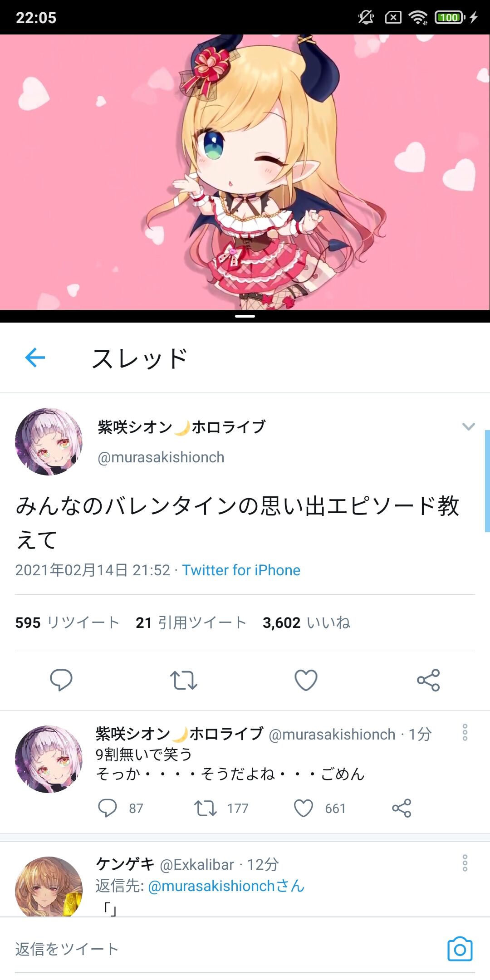
Task: Share the 9割無いで笑う reply
Action: click(x=402, y=808)
